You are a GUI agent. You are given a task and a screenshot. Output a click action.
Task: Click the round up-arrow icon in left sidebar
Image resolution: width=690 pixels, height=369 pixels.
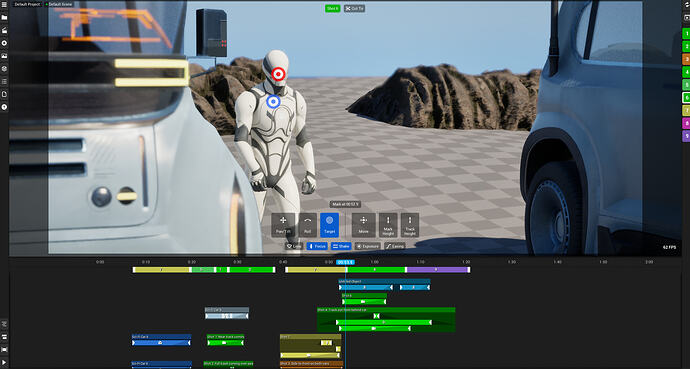click(4, 107)
